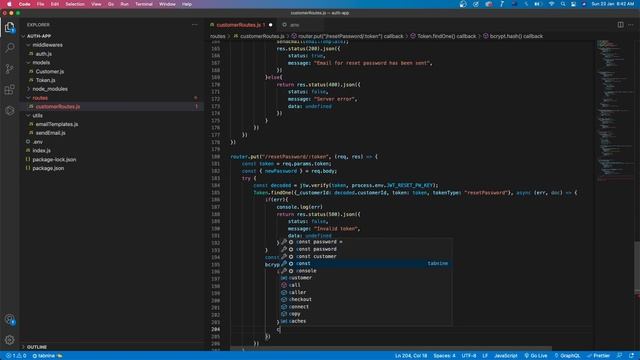Collapse the utils folder

click(38, 116)
